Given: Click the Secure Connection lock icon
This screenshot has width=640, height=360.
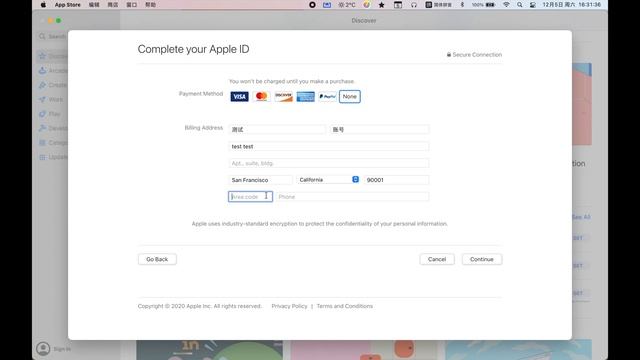Looking at the screenshot, I should (x=449, y=54).
